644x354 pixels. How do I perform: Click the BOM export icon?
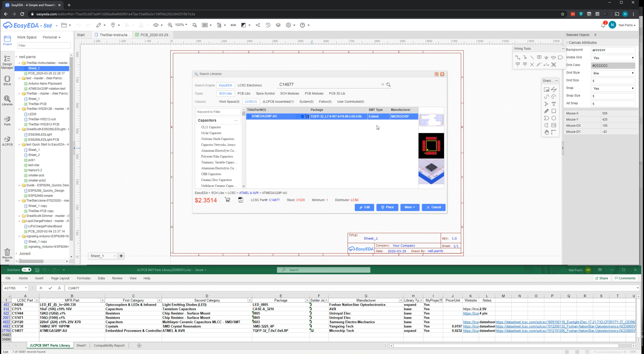(x=232, y=25)
